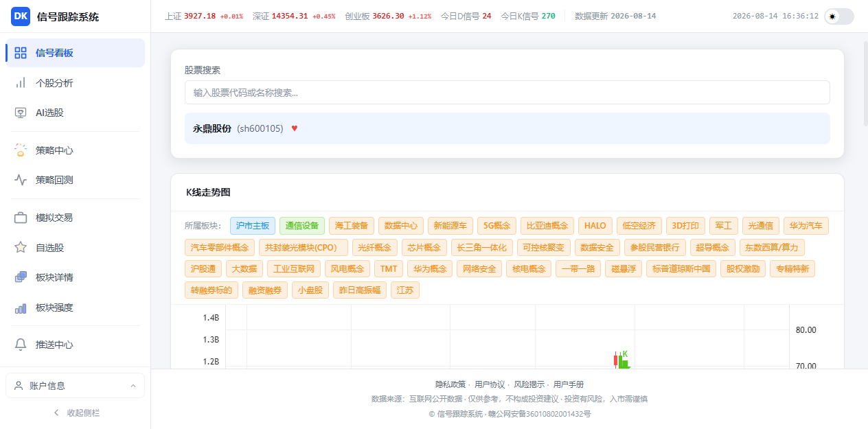The width and height of the screenshot is (868, 429).
Task: Click the 3D打印 tag
Action: (x=686, y=225)
